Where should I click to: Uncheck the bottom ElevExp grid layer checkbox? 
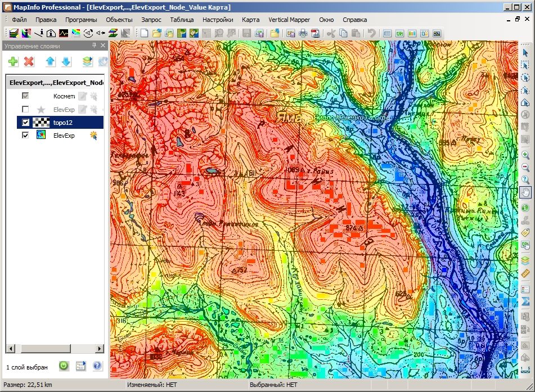[25, 135]
